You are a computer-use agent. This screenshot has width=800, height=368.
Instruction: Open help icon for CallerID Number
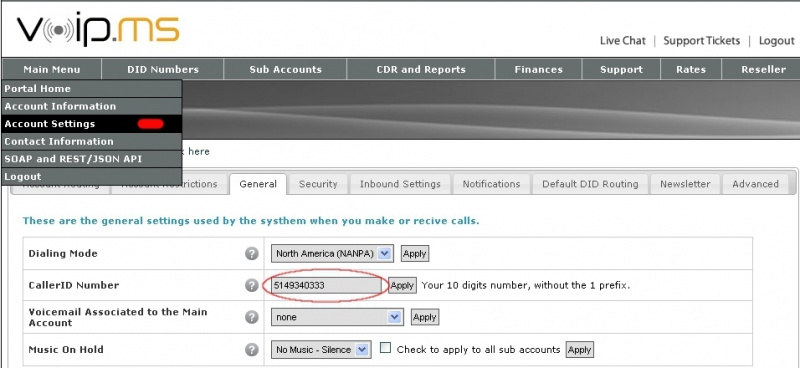coord(252,285)
